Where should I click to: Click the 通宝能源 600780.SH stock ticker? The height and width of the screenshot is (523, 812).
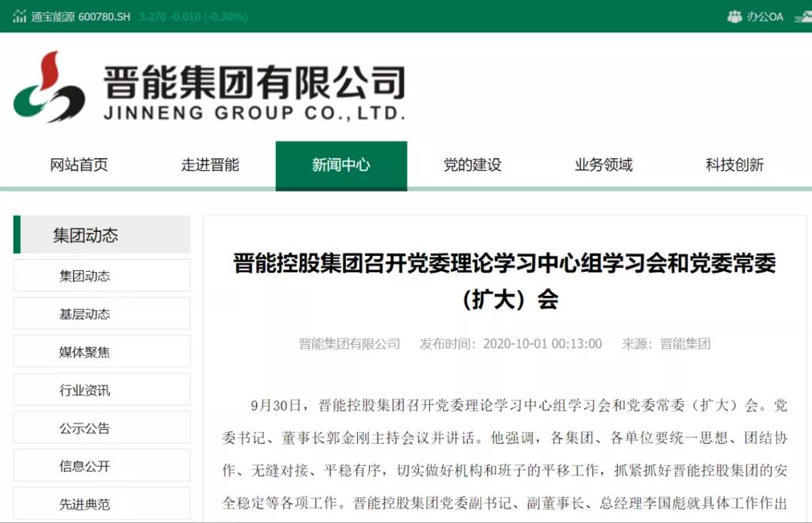83,15
